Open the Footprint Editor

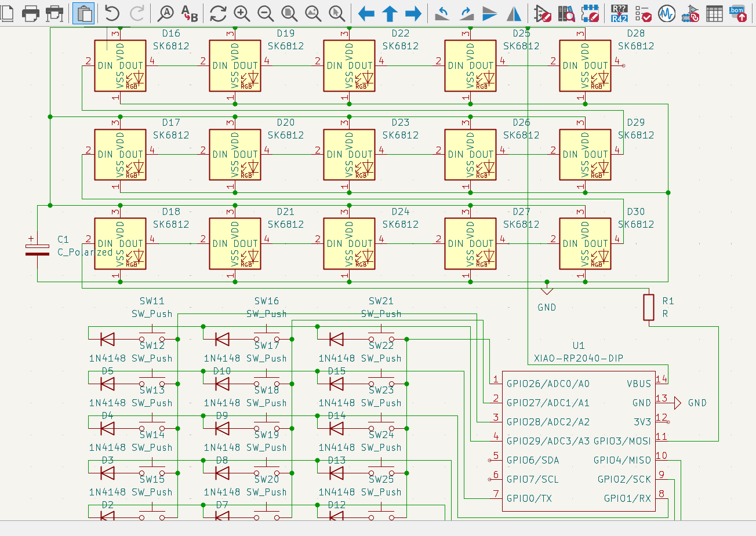(x=590, y=13)
